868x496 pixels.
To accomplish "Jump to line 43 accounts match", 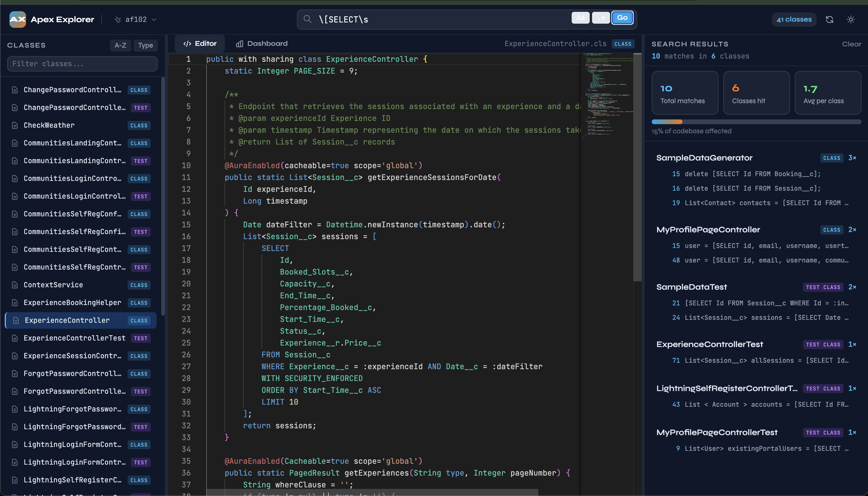I will (x=756, y=404).
